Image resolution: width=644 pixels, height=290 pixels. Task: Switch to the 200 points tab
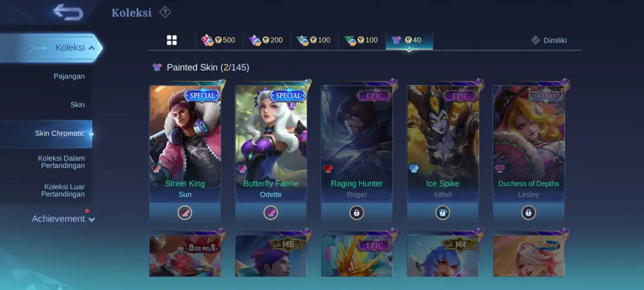pos(266,40)
